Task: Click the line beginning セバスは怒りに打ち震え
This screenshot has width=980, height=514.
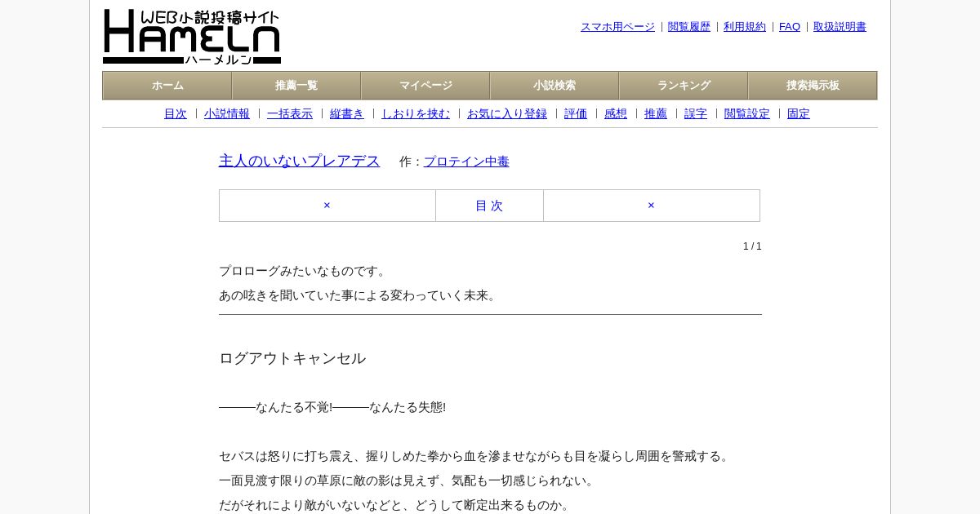Action: click(x=475, y=456)
